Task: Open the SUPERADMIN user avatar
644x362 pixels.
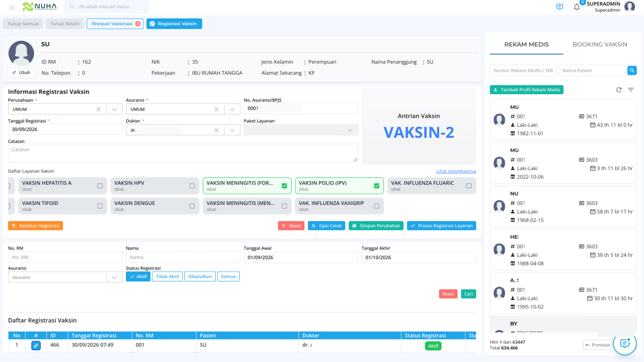Action: (x=630, y=6)
